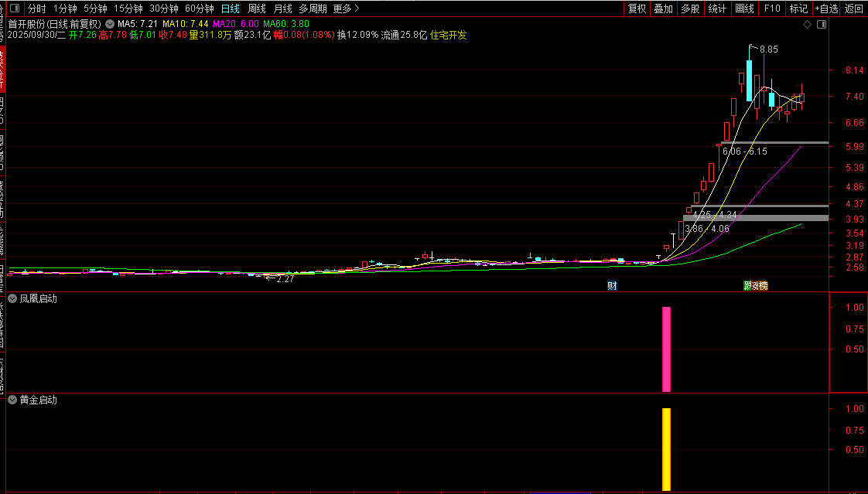Click the tall cyan candlestick near 8.85
This screenshot has width=868, height=494.
[750, 80]
